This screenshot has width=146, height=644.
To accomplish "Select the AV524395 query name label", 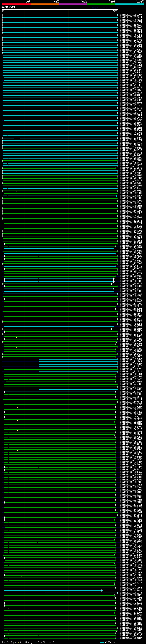I will click(x=8, y=7).
